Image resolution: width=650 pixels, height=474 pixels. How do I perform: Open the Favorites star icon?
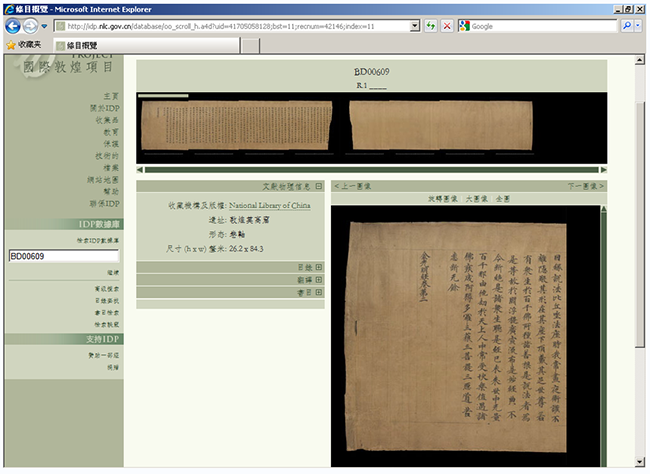pos(11,45)
